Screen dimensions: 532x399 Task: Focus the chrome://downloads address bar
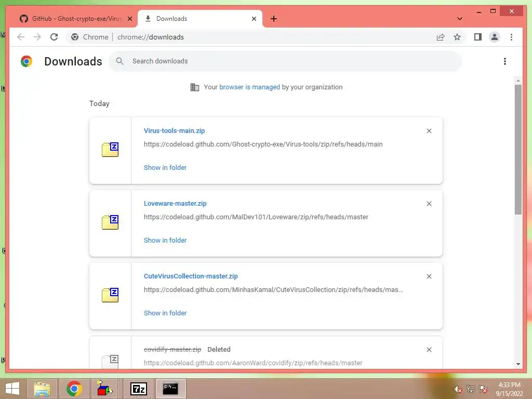coord(151,37)
